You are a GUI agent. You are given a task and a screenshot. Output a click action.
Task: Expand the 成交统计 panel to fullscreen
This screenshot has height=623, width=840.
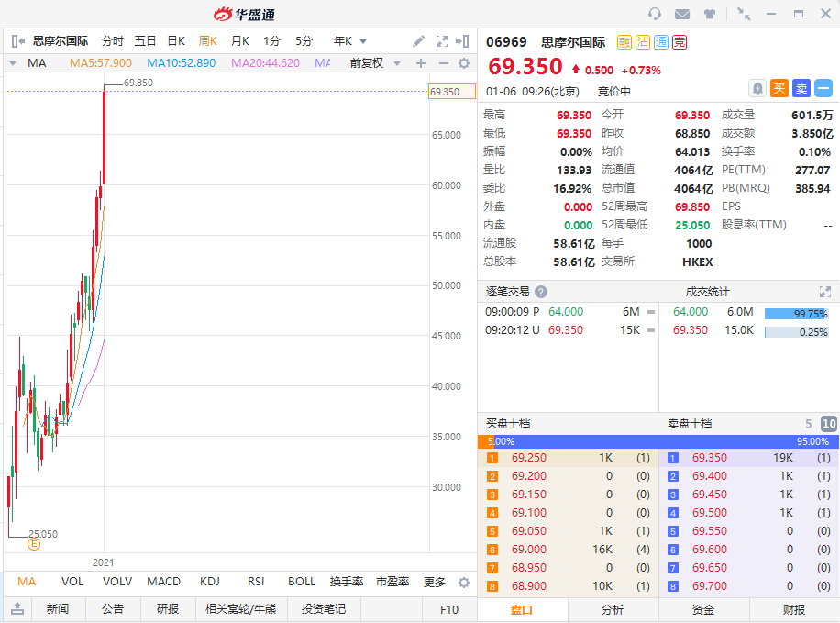(x=824, y=292)
